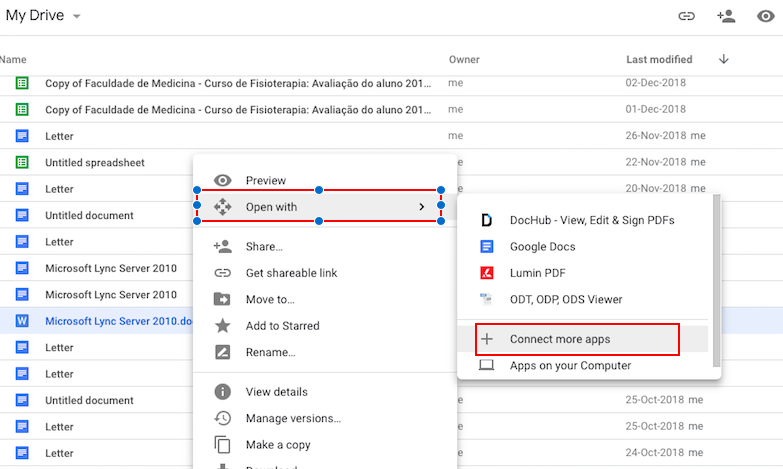Click the Sheets icon of Untitled spreadsheet
Image resolution: width=783 pixels, height=469 pixels.
pyautogui.click(x=22, y=162)
